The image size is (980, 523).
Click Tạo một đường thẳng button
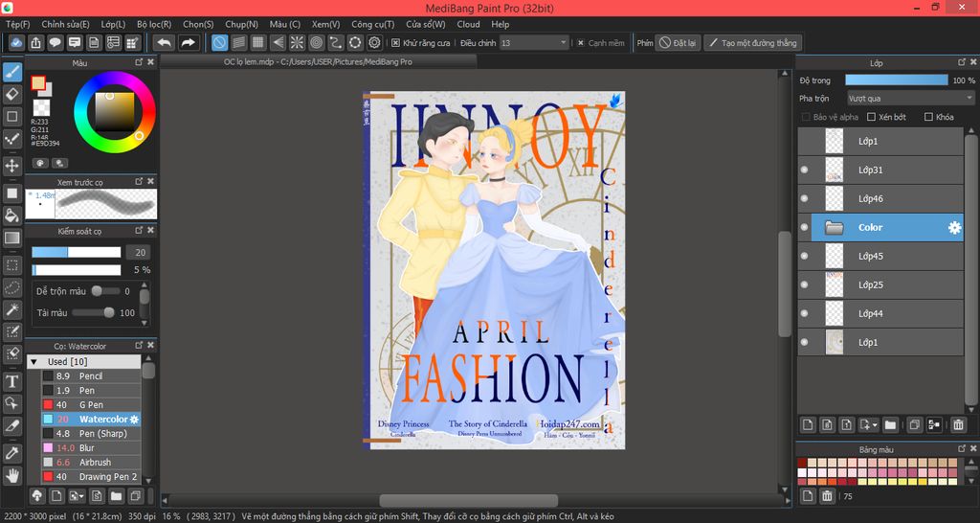tap(752, 43)
